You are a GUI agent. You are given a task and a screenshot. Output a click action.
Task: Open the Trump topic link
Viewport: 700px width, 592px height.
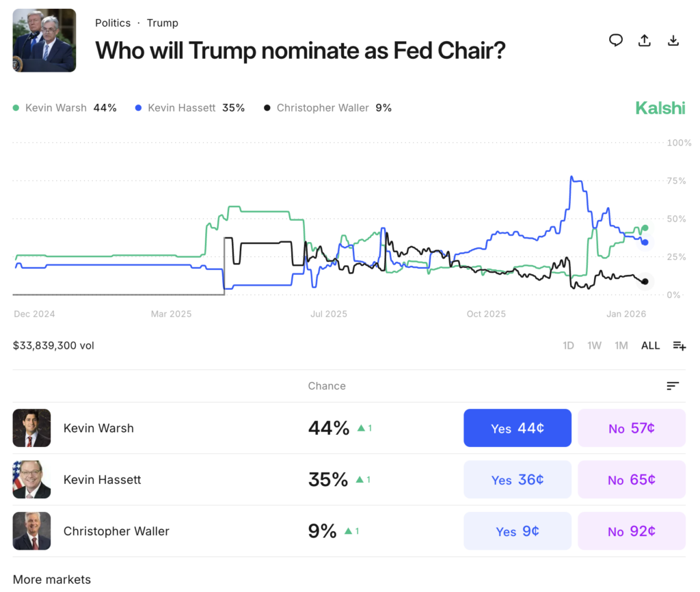(x=163, y=23)
